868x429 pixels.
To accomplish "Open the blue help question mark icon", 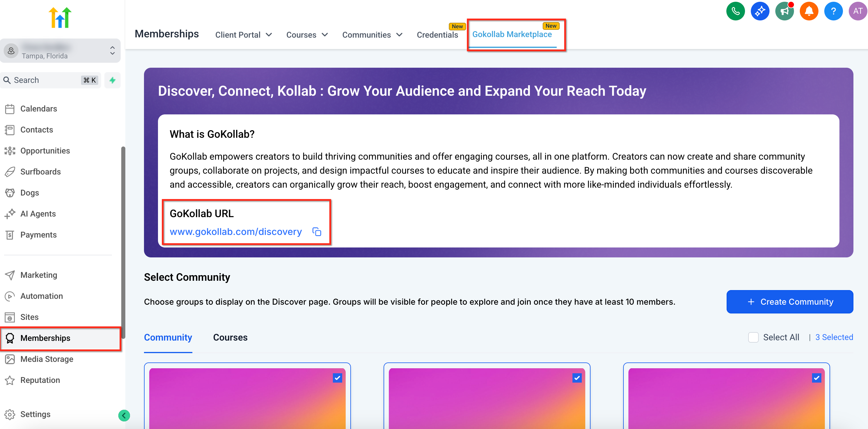I will [833, 11].
